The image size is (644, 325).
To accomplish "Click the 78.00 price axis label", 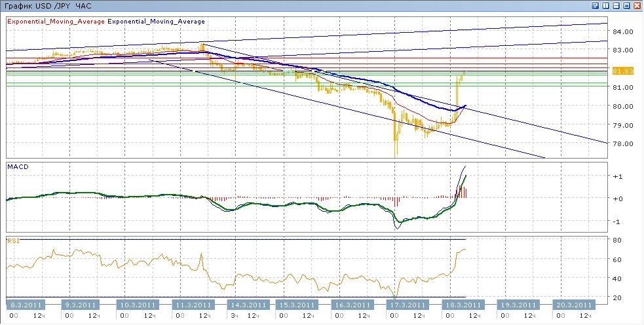I will coord(622,144).
